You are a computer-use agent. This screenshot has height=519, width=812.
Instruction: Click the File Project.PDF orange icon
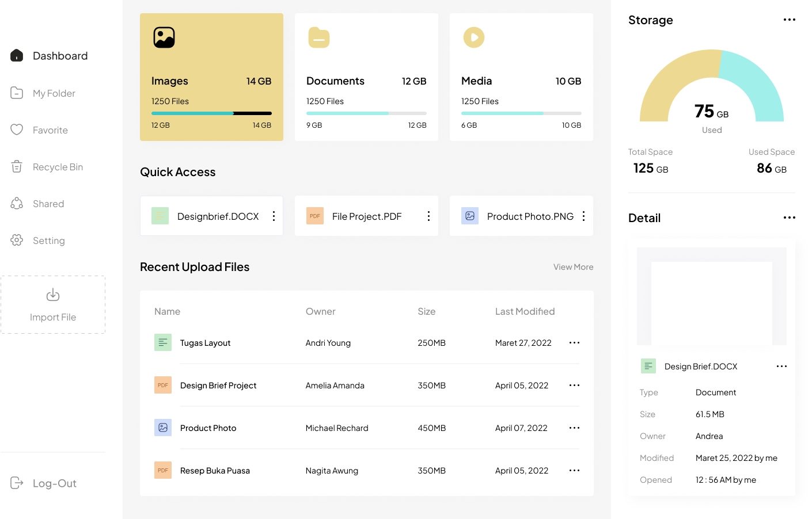(315, 216)
